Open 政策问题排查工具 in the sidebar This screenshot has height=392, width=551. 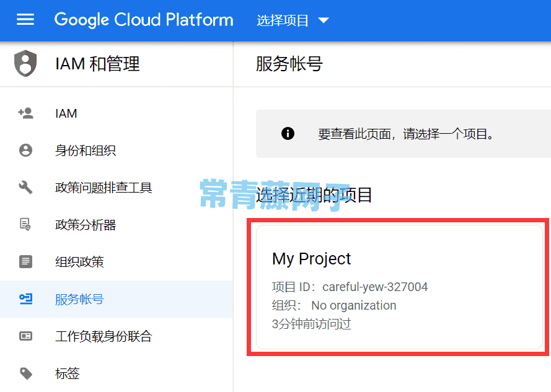117,188
